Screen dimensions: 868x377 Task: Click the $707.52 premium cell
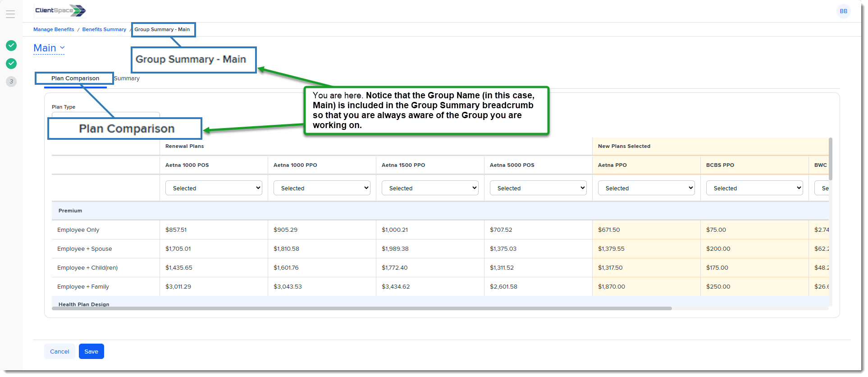[538, 230]
